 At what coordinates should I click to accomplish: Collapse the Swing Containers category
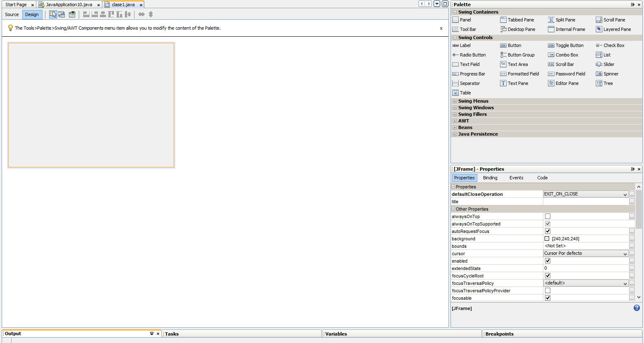(x=455, y=12)
